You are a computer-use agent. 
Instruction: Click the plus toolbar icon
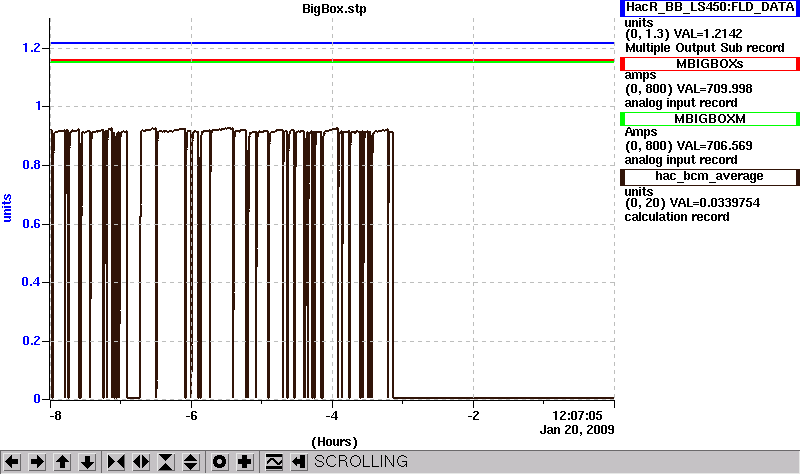245,462
